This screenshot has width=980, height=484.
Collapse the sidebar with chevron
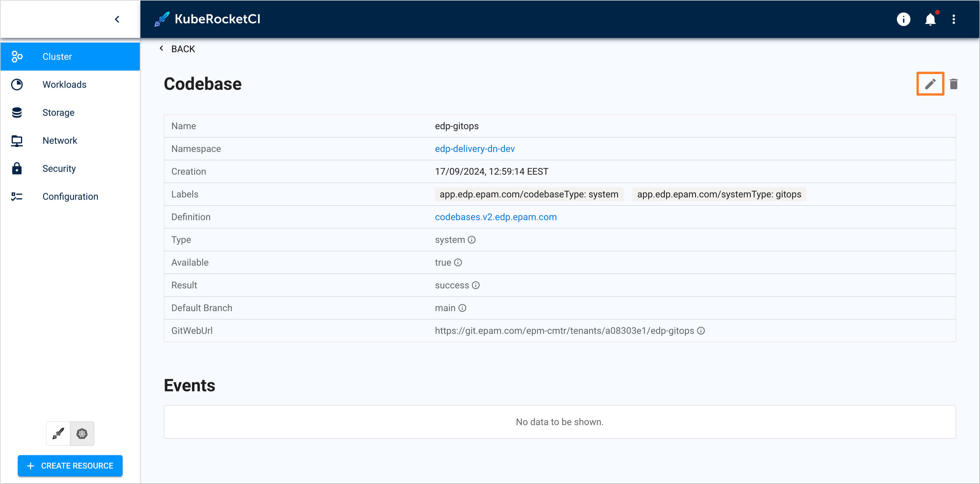pos(117,19)
